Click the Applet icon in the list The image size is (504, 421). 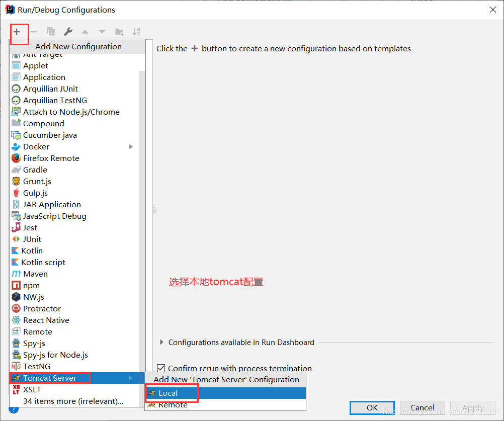click(x=16, y=65)
